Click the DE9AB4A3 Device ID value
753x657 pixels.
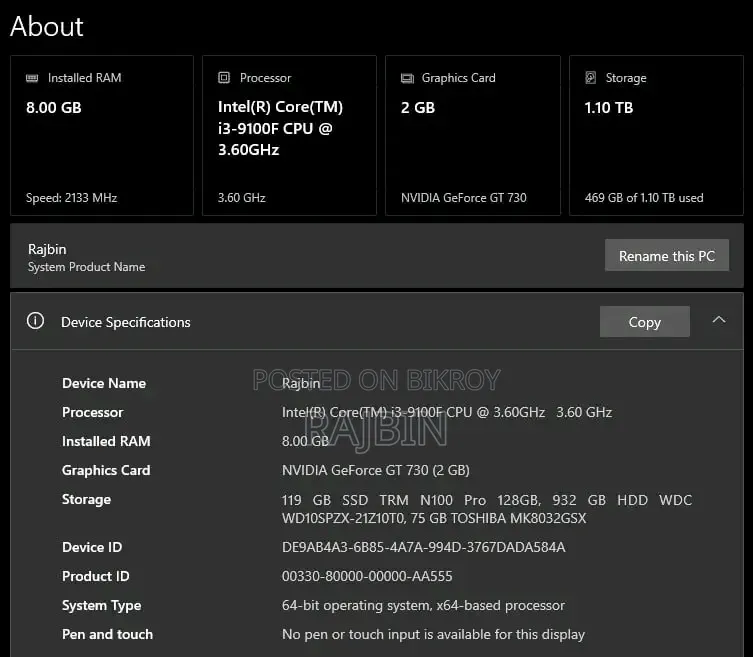[424, 547]
